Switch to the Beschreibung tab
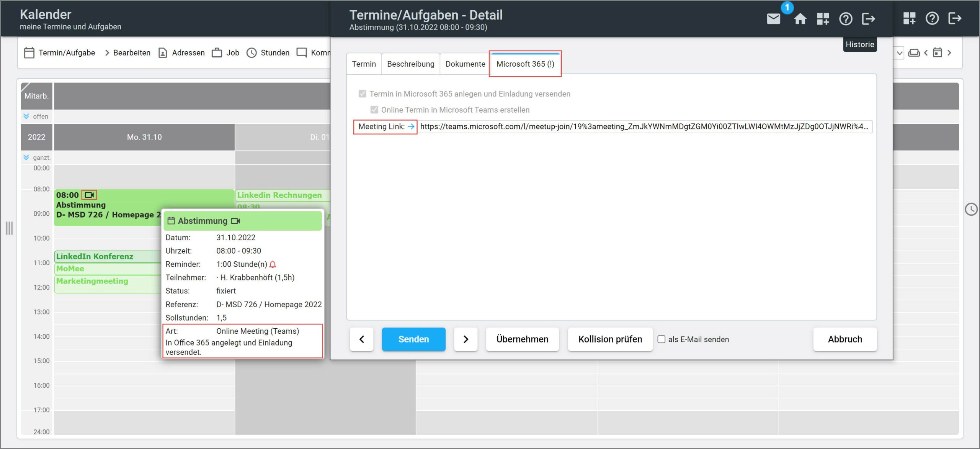The height and width of the screenshot is (449, 980). point(410,64)
